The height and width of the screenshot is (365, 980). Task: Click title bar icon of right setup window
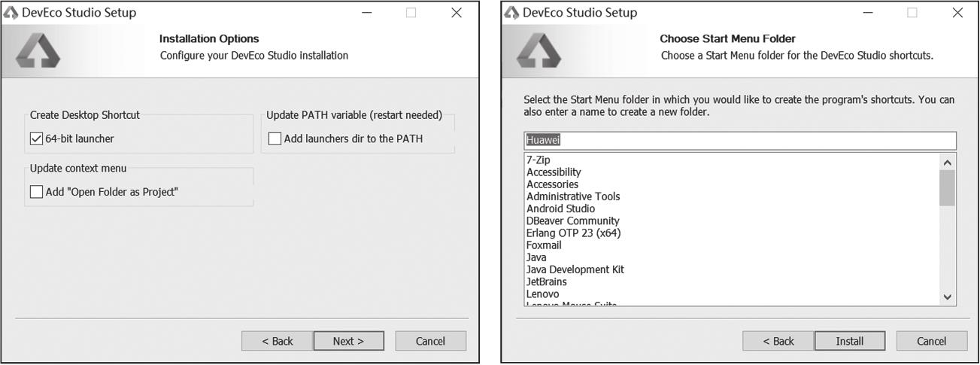tap(512, 13)
